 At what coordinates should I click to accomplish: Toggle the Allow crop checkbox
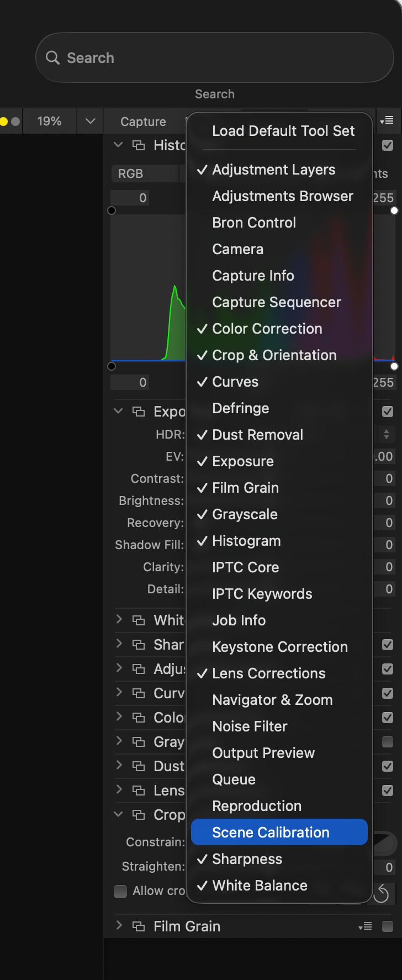coord(120,891)
